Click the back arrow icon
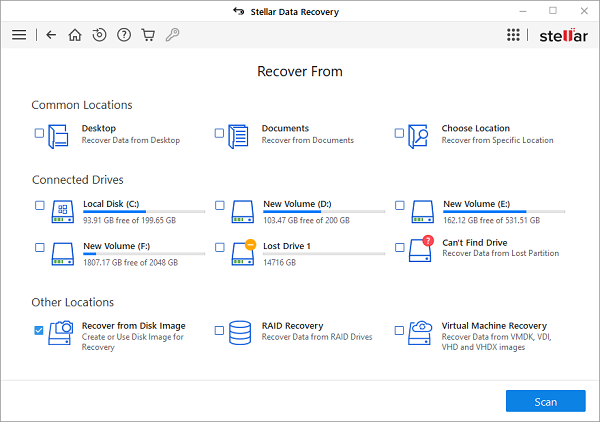Image resolution: width=600 pixels, height=422 pixels. [x=51, y=35]
